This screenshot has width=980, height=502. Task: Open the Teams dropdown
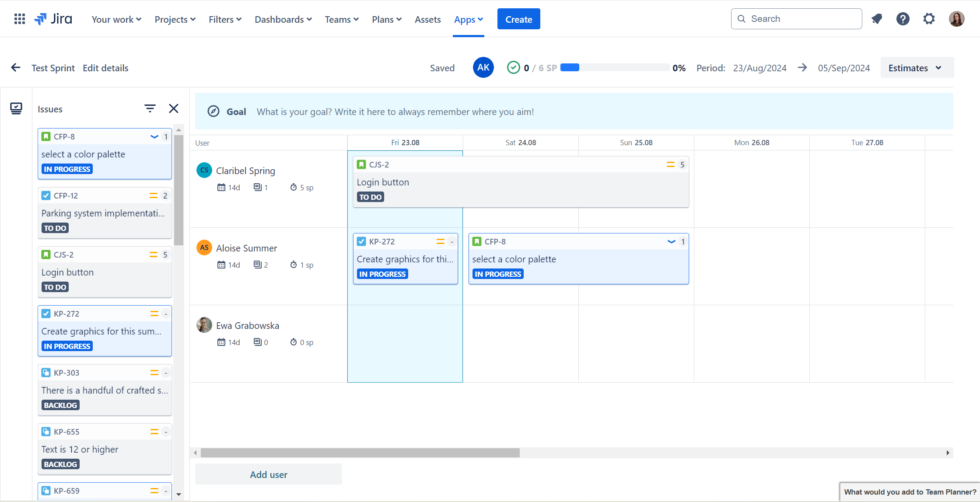pos(342,19)
